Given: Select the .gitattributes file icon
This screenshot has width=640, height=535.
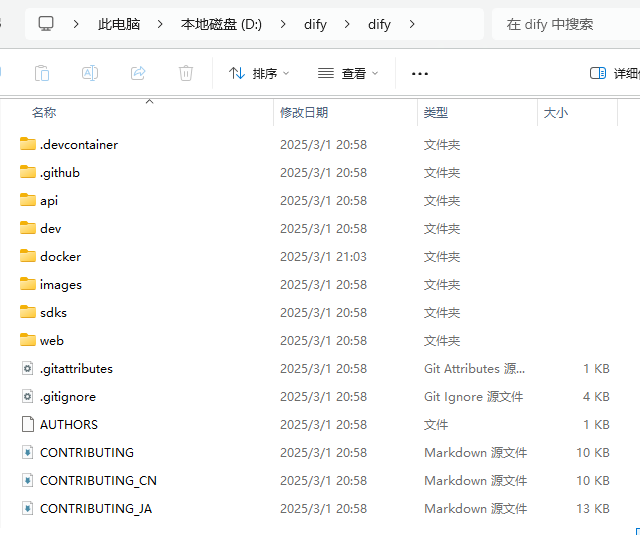Looking at the screenshot, I should click(27, 369).
